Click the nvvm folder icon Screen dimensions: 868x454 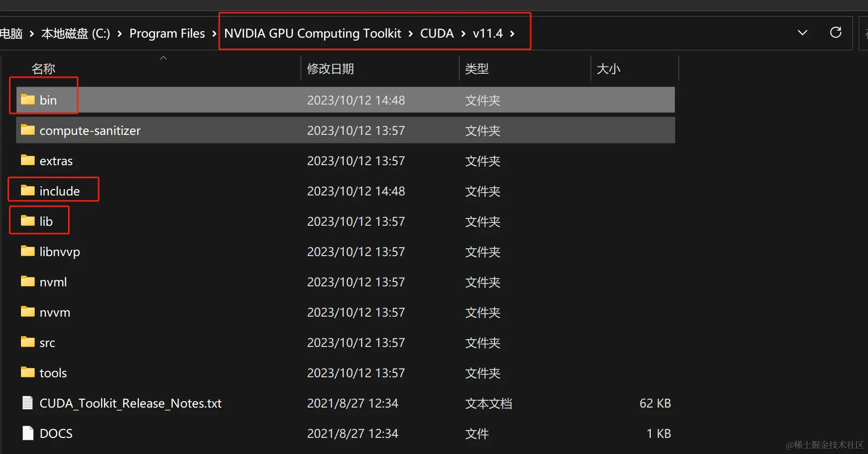(x=28, y=312)
